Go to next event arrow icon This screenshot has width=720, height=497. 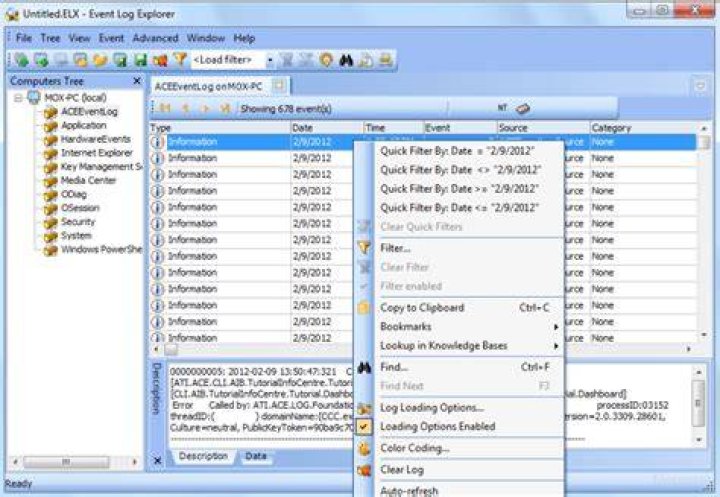coord(205,108)
